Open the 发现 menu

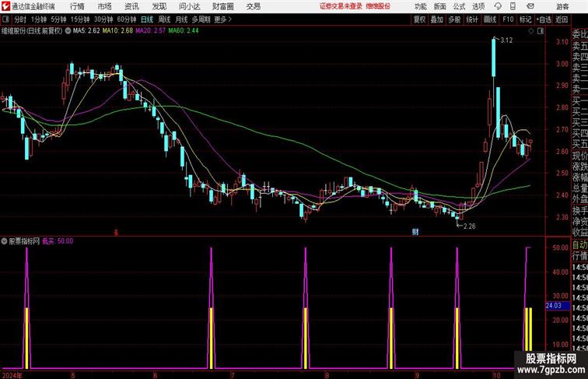[x=159, y=6]
